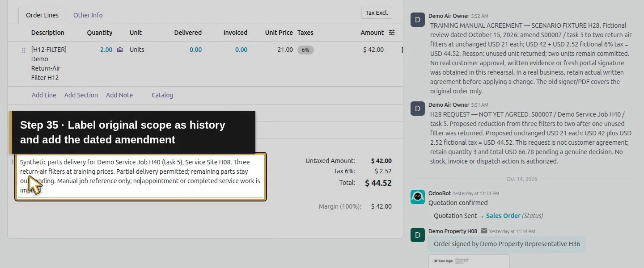Click the TRAINING MANUAL AGREEMENT message body
644x268 pixels.
coord(530,58)
